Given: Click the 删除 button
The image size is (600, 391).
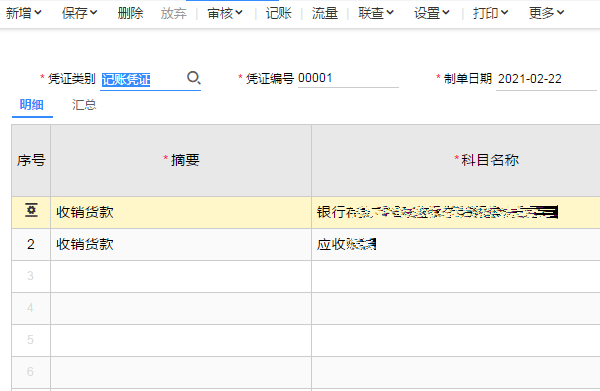Looking at the screenshot, I should [x=130, y=13].
